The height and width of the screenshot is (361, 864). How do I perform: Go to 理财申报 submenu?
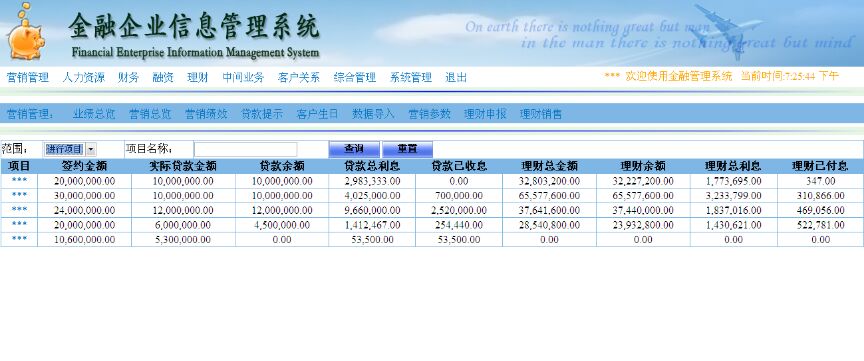485,114
